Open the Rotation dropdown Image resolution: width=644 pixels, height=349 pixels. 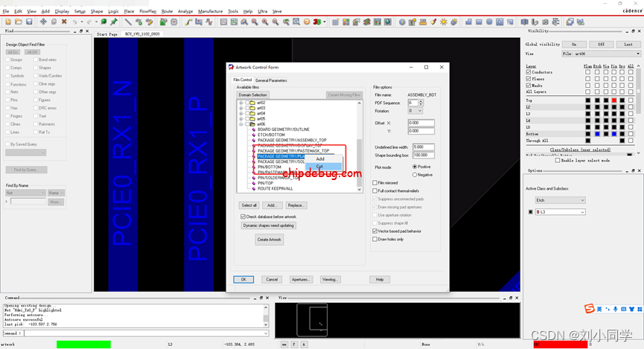415,111
